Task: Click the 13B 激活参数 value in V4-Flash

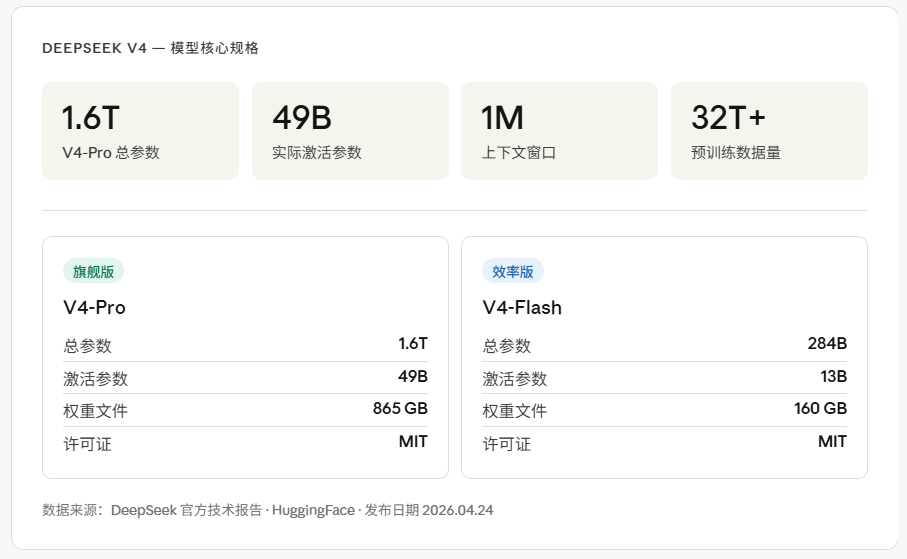Action: [x=834, y=377]
